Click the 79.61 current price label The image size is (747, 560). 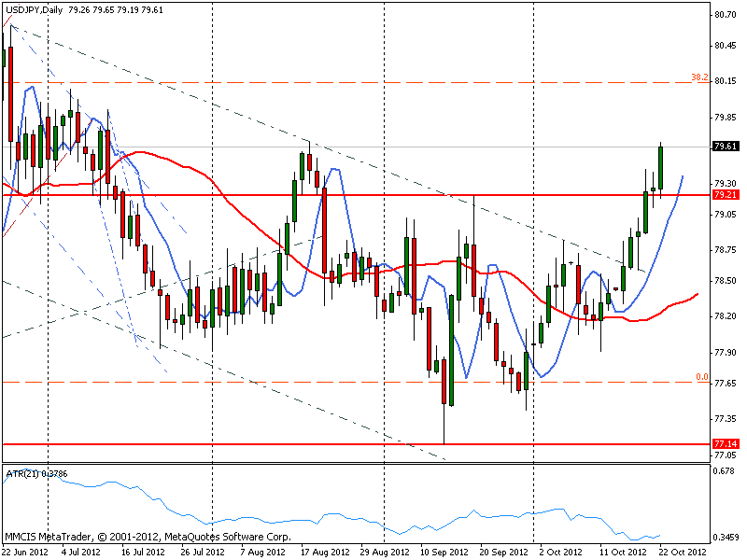726,147
